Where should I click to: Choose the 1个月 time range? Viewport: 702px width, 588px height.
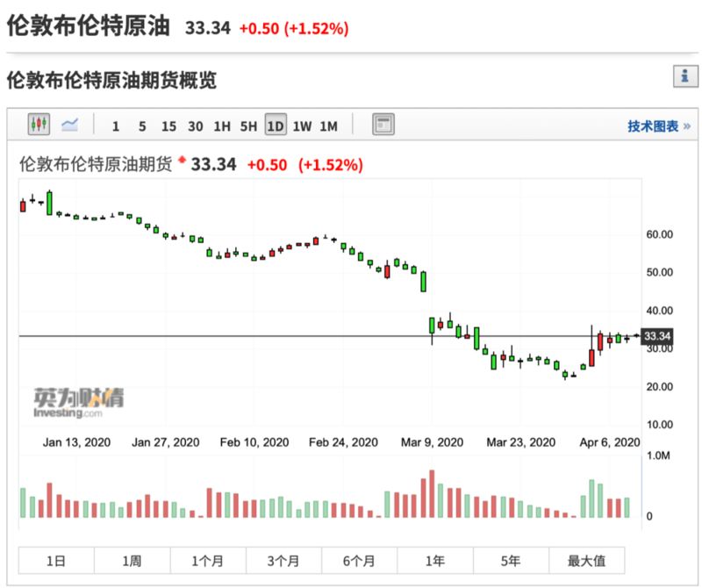[x=208, y=560]
